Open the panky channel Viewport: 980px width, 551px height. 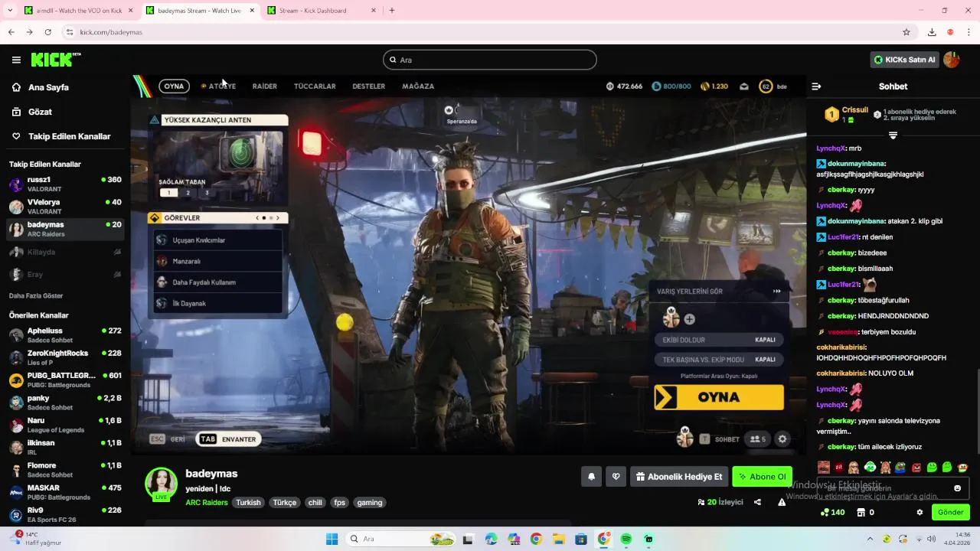tap(65, 403)
